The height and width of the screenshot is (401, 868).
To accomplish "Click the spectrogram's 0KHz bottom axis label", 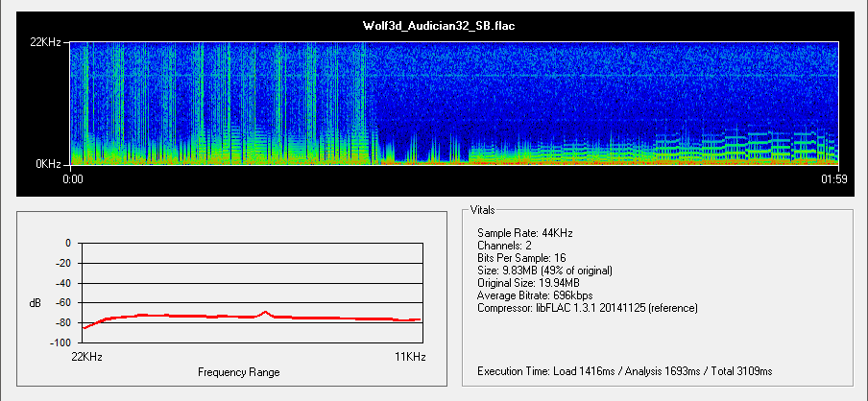I will tap(49, 164).
